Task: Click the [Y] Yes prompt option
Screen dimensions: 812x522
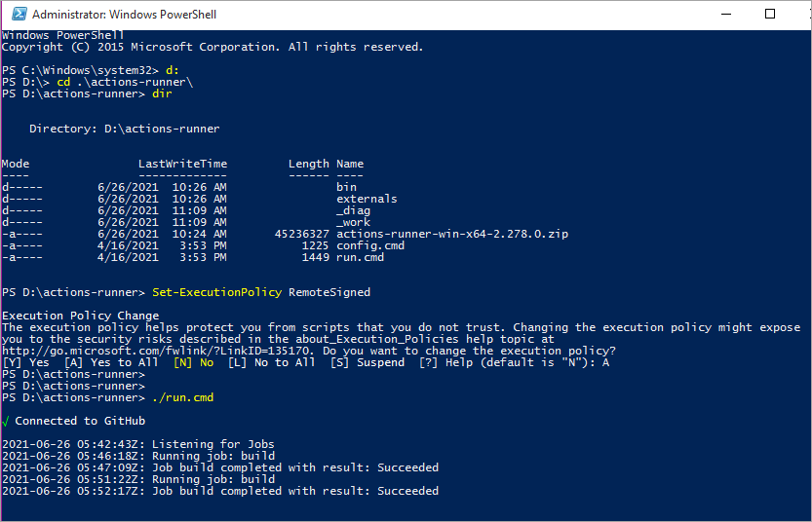Action: tap(25, 362)
